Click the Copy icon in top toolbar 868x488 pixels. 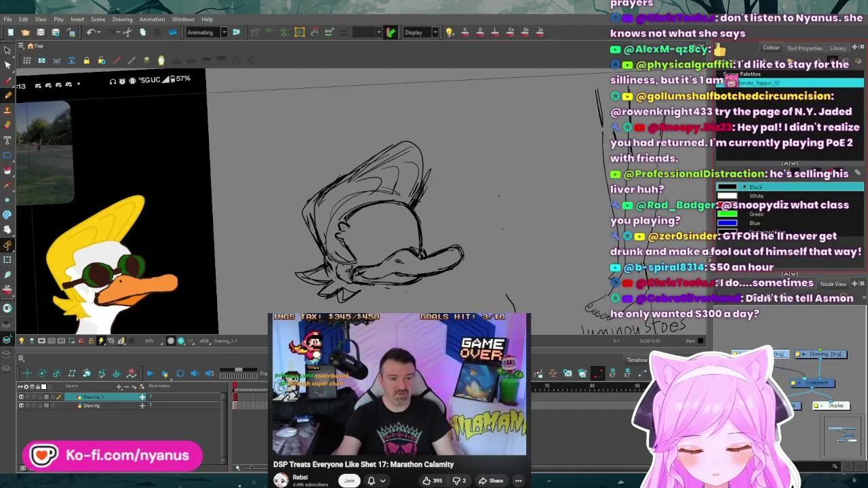pos(142,33)
